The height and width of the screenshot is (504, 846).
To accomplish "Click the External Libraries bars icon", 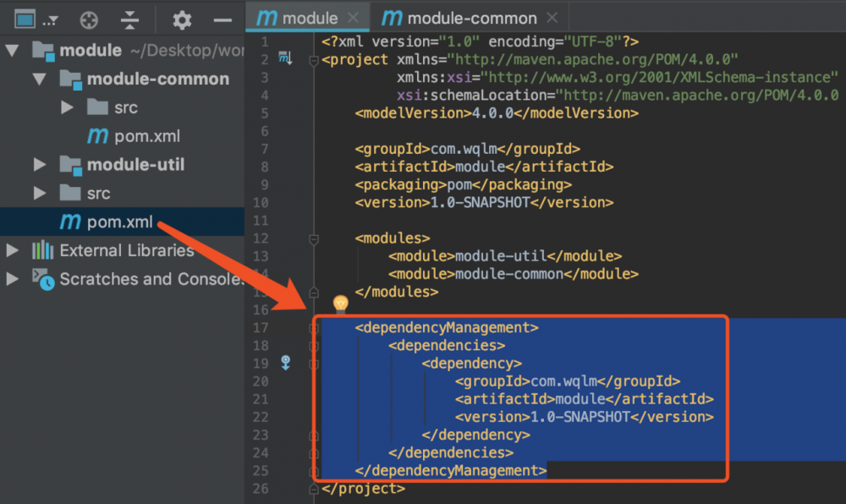I will (x=42, y=250).
